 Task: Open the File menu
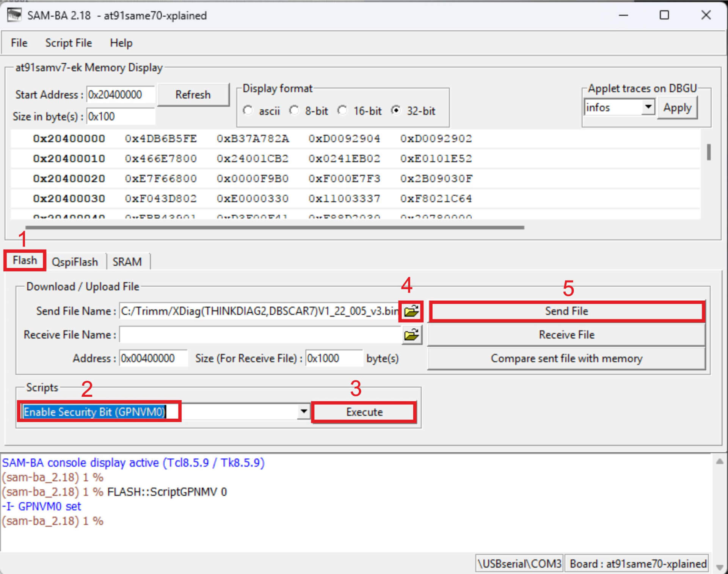(x=19, y=43)
